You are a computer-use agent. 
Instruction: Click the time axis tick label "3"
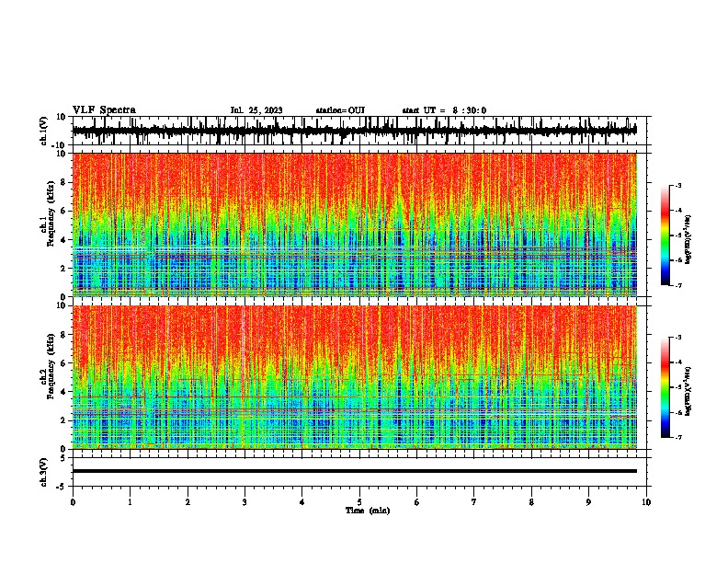[x=245, y=502]
